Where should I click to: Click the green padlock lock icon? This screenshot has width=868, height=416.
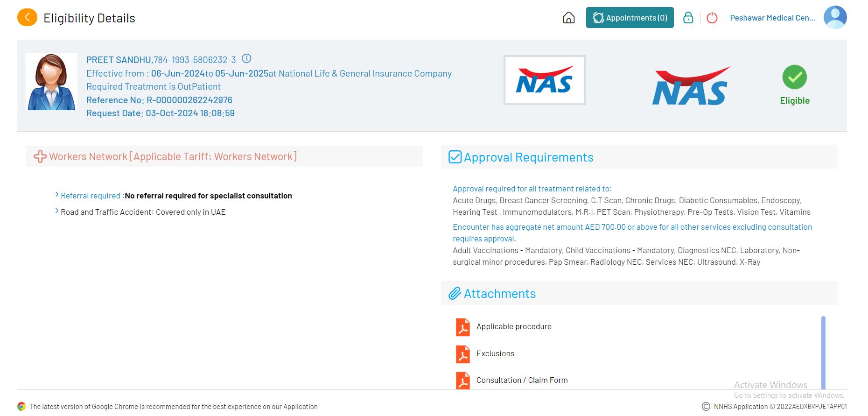688,18
